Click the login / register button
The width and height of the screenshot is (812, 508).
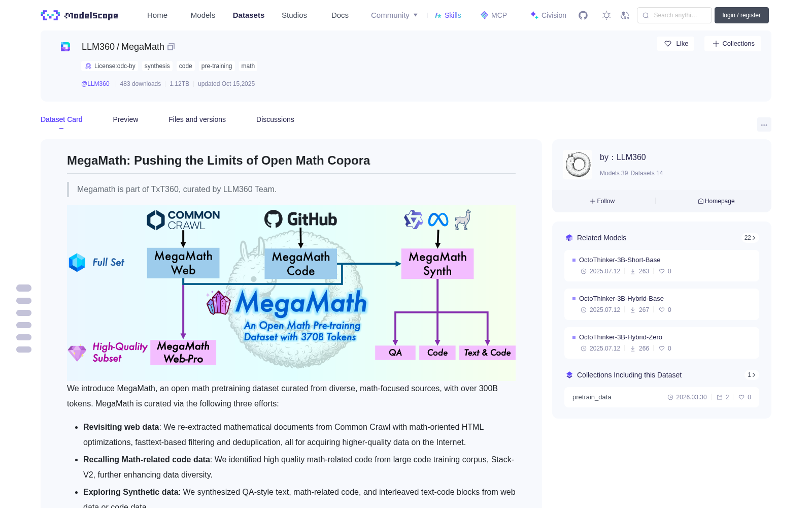741,15
